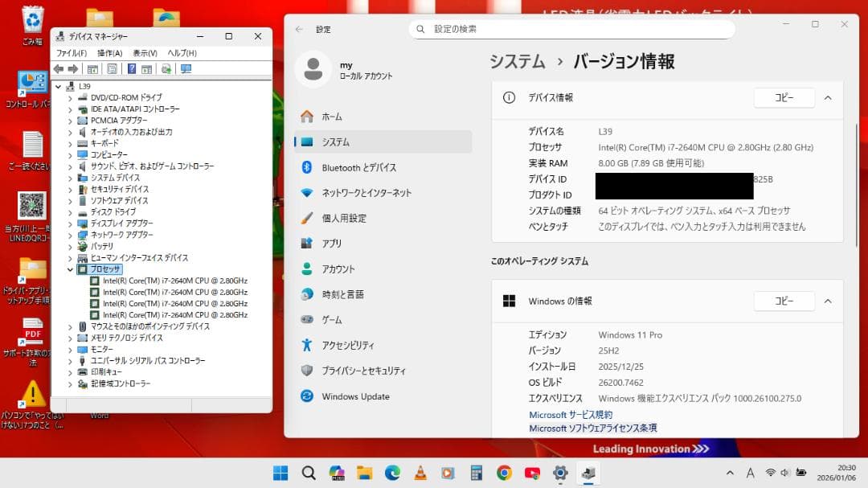Collapse the デバイス情報 section chevron
The image size is (868, 488).
coord(828,97)
